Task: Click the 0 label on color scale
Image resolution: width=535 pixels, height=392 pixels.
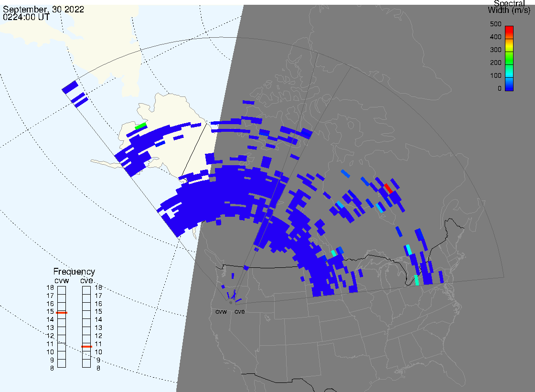Action: (x=500, y=89)
